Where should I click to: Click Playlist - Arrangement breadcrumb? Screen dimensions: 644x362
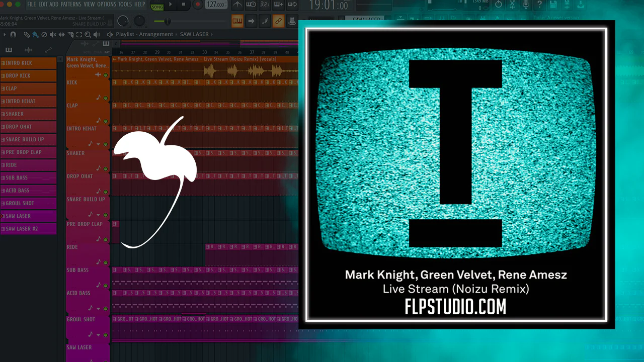[144, 34]
